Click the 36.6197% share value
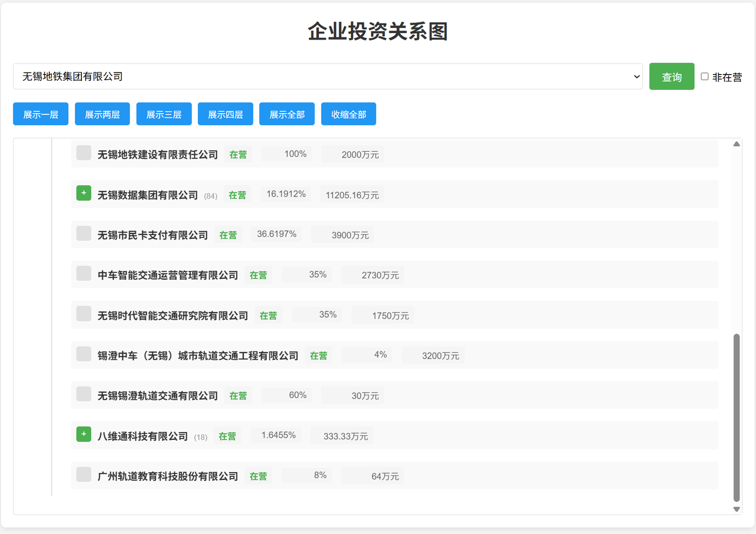This screenshot has height=534, width=756. coord(277,234)
